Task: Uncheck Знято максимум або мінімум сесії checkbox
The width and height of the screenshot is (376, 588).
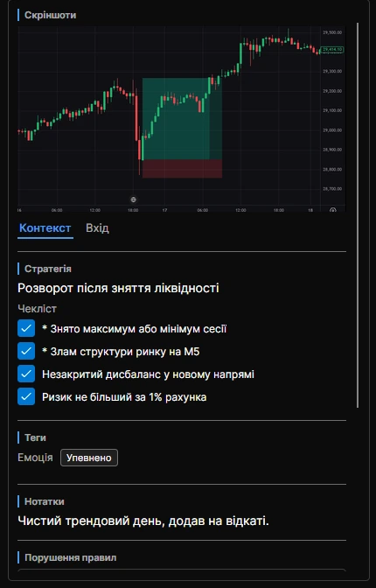Action: click(26, 328)
